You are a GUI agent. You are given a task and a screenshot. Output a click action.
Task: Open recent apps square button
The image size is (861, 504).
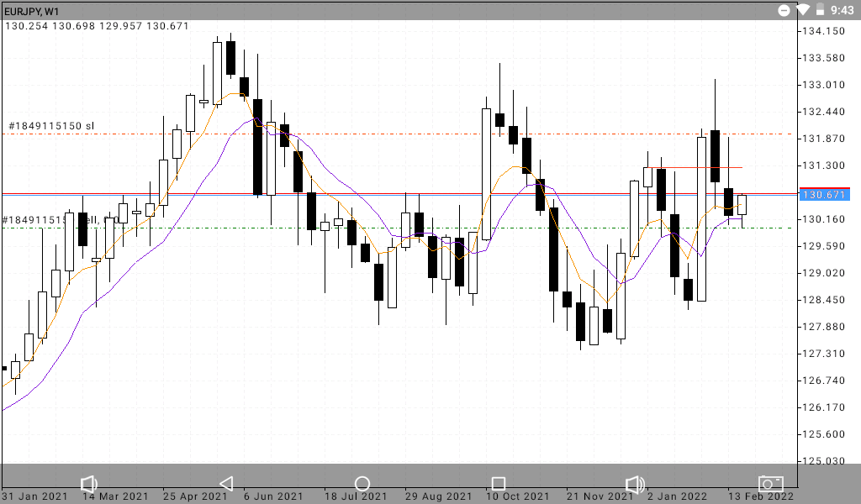pos(498,483)
